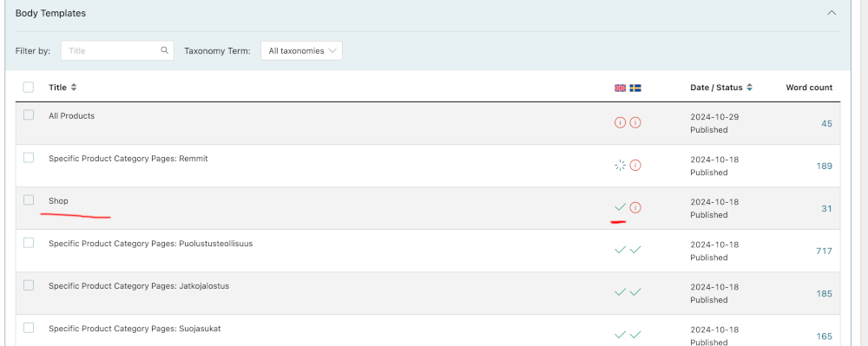Click Swedish checkmark for Puolustusteollisuus row
Viewport: 868px width, 346px height.
635,250
